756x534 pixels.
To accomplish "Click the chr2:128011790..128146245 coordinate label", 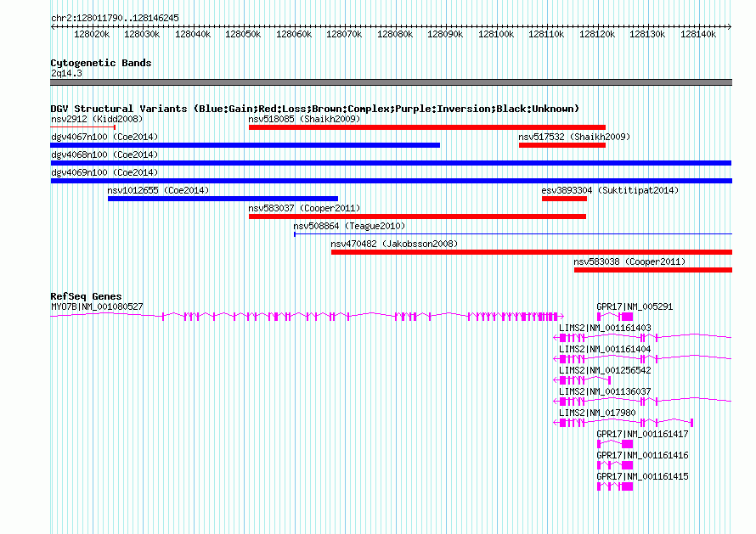I will pos(115,18).
